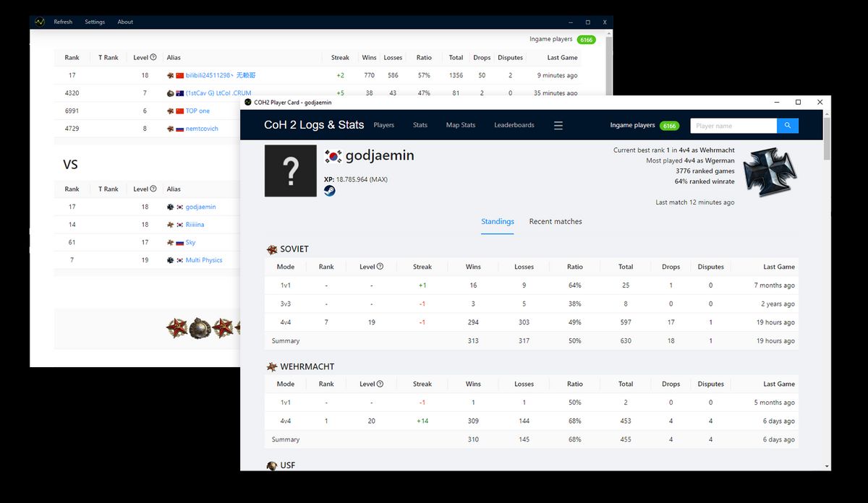Click the Russian flag beside nemtcovich

pyautogui.click(x=180, y=129)
